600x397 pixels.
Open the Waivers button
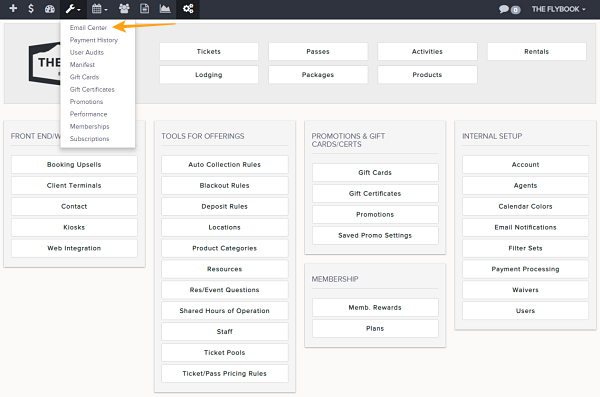pos(525,290)
